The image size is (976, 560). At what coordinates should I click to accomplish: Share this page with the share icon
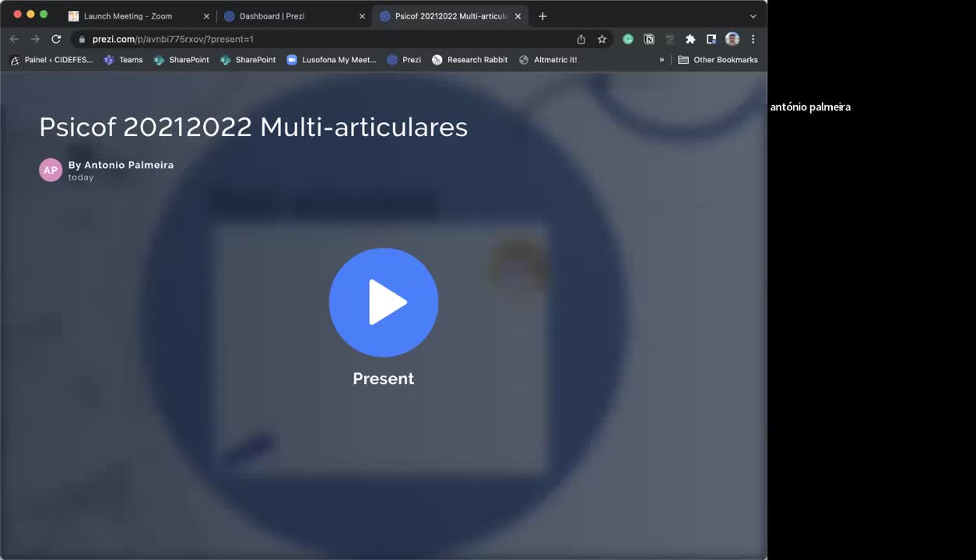581,39
